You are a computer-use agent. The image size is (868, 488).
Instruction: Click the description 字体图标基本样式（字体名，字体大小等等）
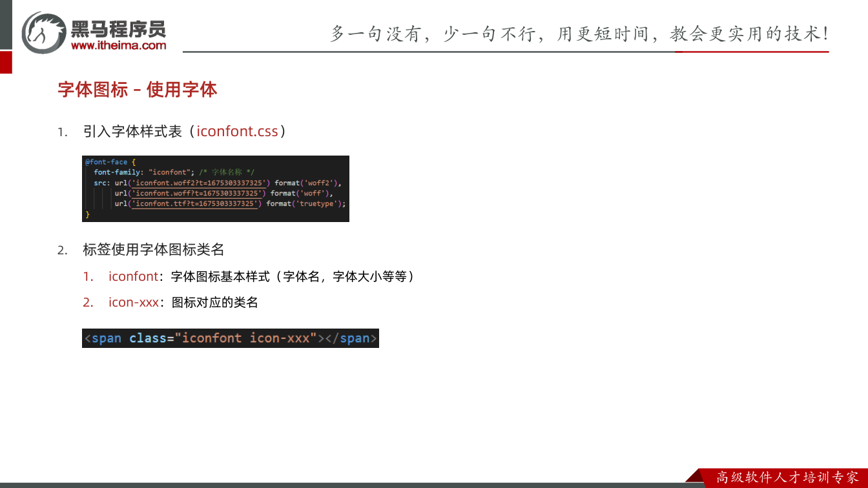(293, 276)
